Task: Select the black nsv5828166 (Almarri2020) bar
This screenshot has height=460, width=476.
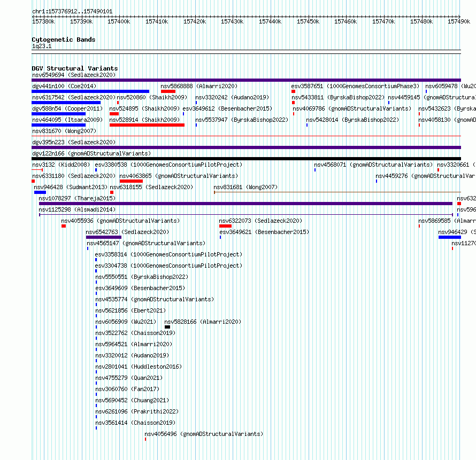Action: [x=167, y=327]
